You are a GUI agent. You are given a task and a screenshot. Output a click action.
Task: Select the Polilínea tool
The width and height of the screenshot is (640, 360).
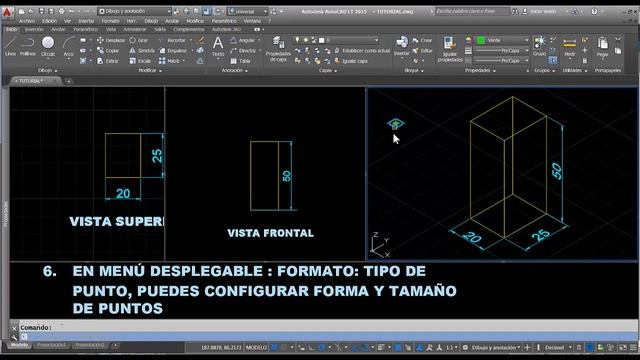[x=28, y=46]
